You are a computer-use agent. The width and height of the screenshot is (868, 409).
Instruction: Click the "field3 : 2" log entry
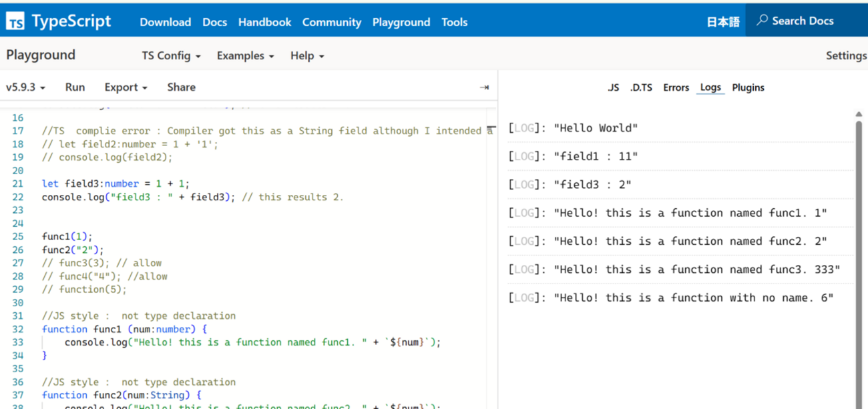(681, 185)
